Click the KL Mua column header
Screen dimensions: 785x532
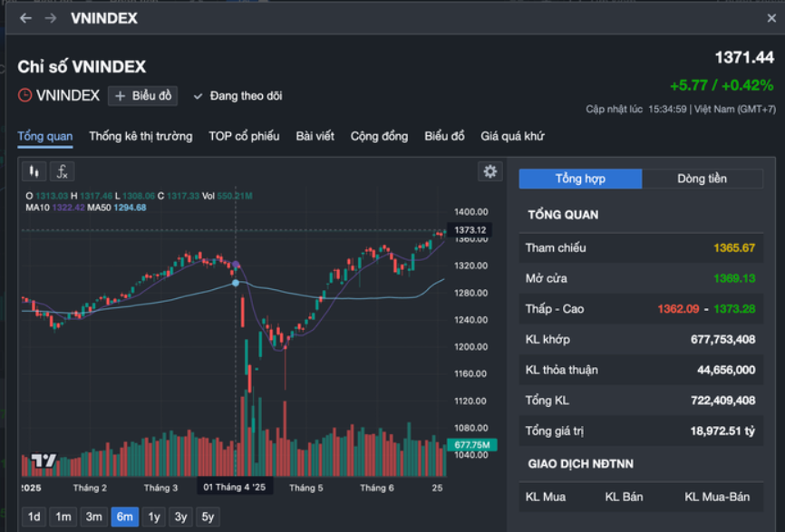coord(545,497)
